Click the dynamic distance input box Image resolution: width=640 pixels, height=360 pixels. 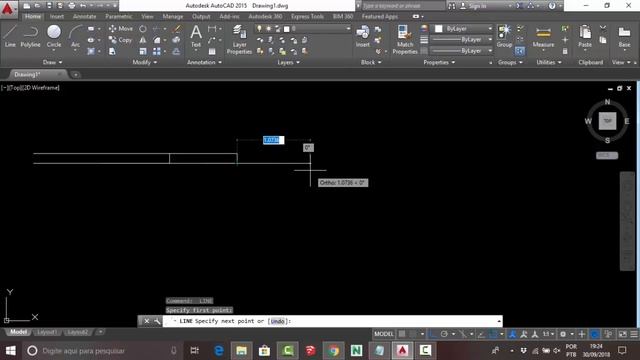[273, 140]
